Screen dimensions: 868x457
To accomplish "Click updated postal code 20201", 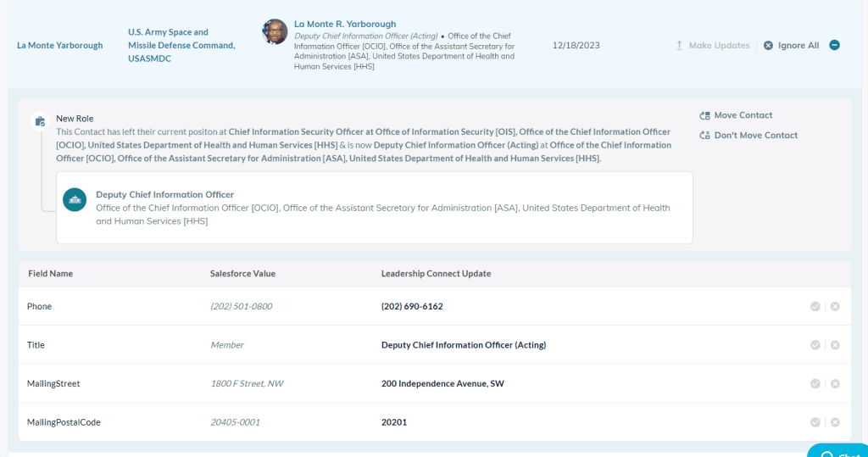I will (393, 422).
